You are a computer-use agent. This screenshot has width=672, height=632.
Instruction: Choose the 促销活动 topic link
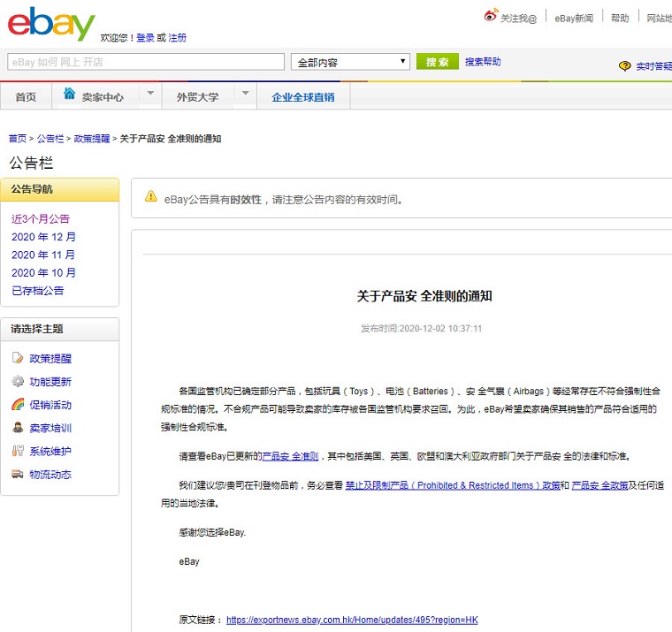click(50, 405)
